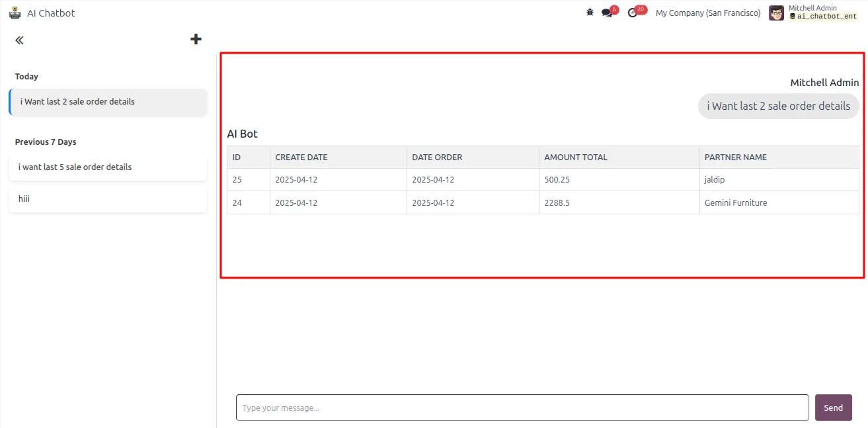The height and width of the screenshot is (428, 868).
Task: Open the My Company (San Francisco) switcher
Action: coord(708,13)
